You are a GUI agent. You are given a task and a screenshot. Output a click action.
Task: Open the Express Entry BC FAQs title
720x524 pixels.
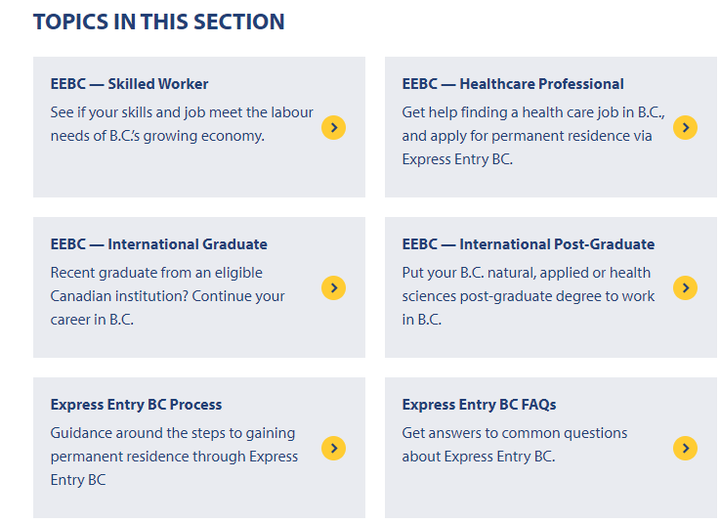coord(479,405)
